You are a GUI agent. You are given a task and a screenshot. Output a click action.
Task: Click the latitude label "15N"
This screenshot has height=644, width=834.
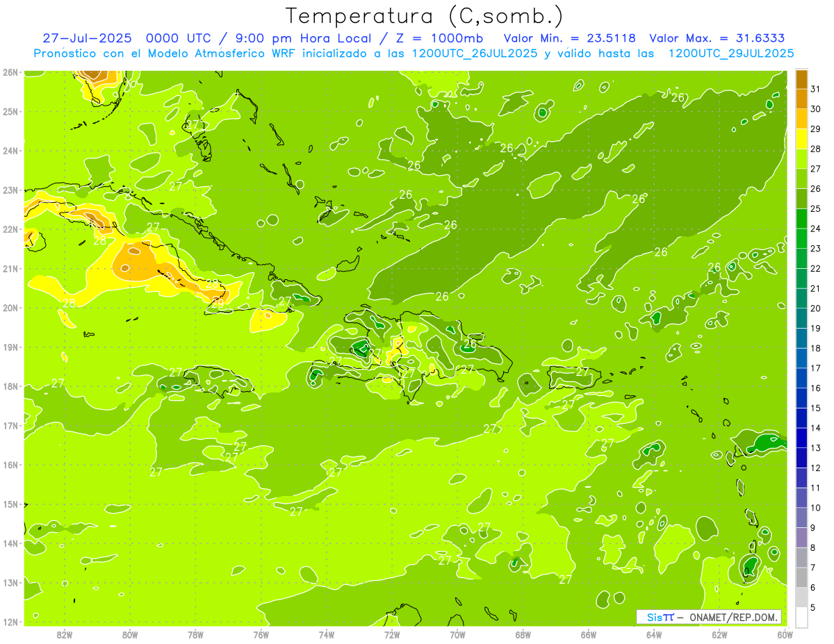click(10, 504)
